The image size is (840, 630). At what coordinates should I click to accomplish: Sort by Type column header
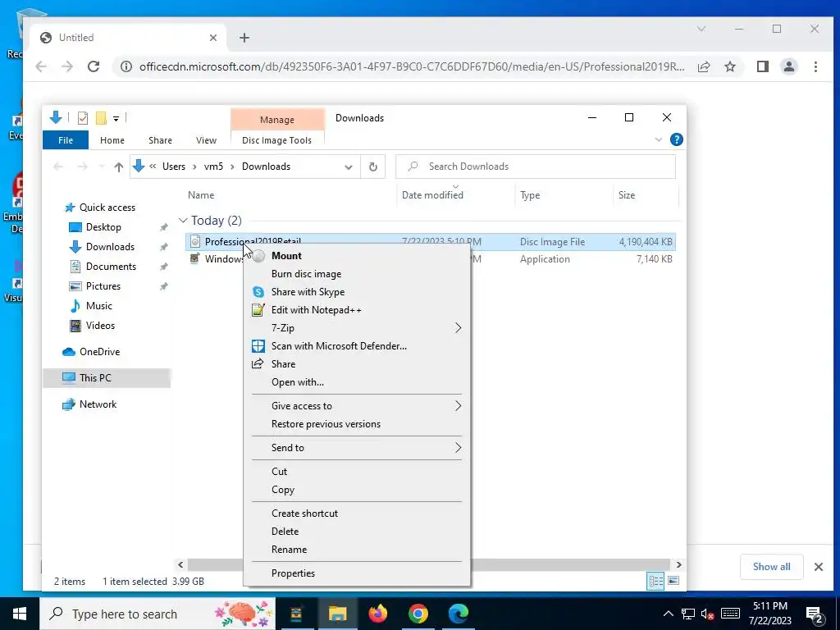pos(530,195)
